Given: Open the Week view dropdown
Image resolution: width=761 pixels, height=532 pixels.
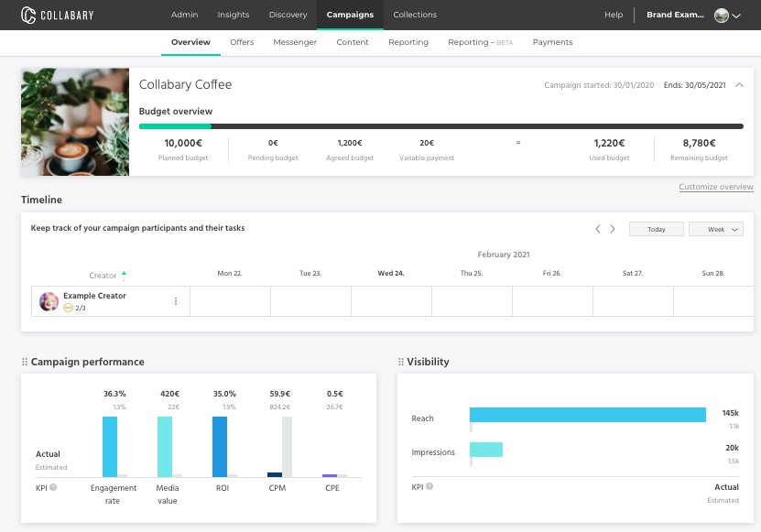Looking at the screenshot, I should tap(716, 229).
